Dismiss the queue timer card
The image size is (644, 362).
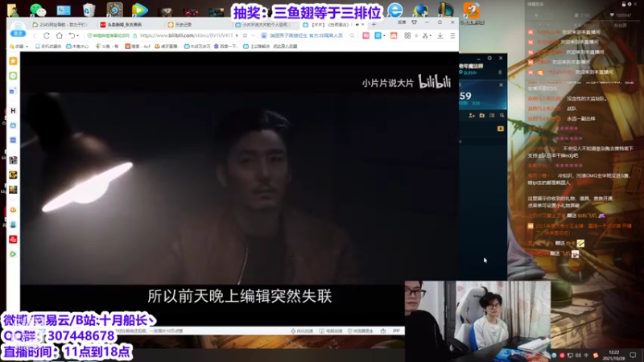coord(501,85)
